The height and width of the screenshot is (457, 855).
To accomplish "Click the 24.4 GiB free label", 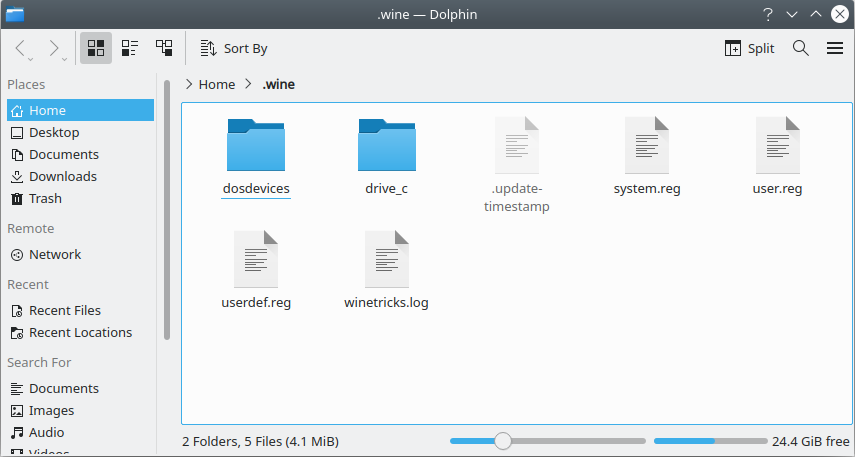I will coord(811,441).
